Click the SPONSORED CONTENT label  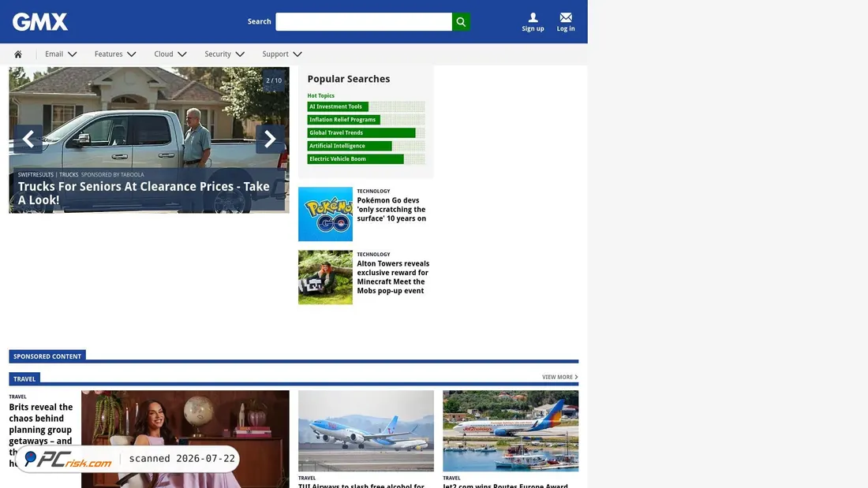47,356
